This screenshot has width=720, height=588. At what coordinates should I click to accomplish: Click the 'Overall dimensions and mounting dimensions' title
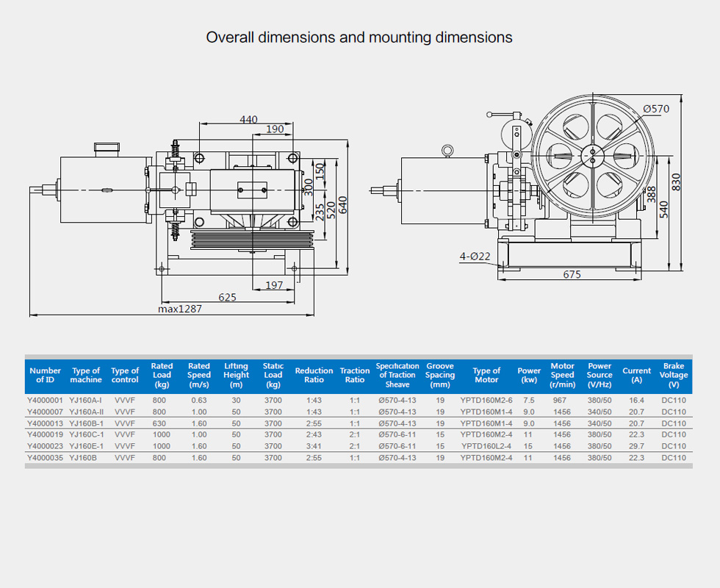tap(359, 37)
